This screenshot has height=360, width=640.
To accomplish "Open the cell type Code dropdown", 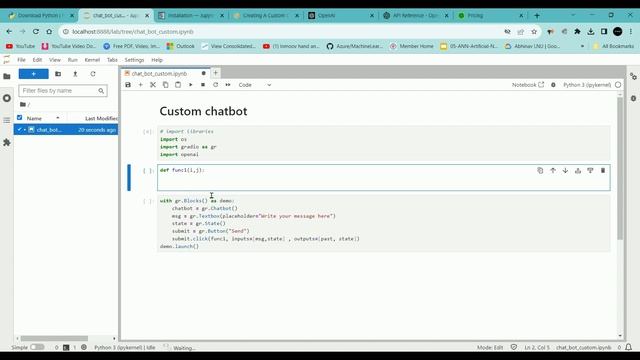I will click(255, 85).
